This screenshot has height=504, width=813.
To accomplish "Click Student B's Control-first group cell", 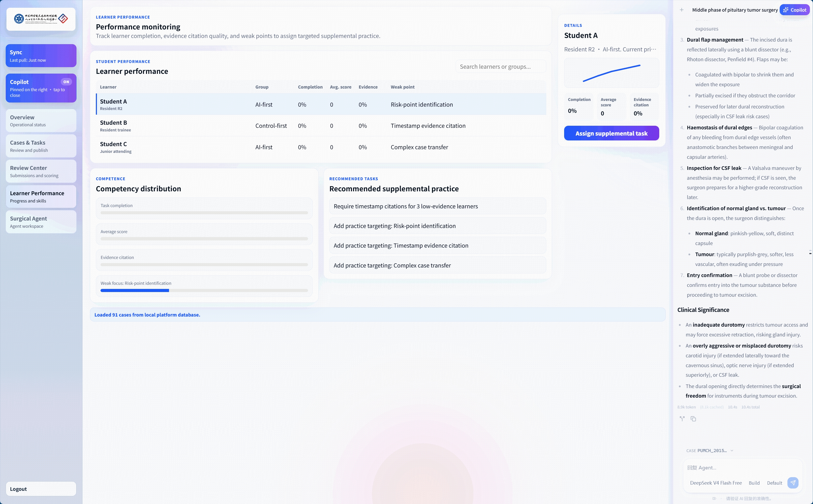I will click(x=271, y=126).
